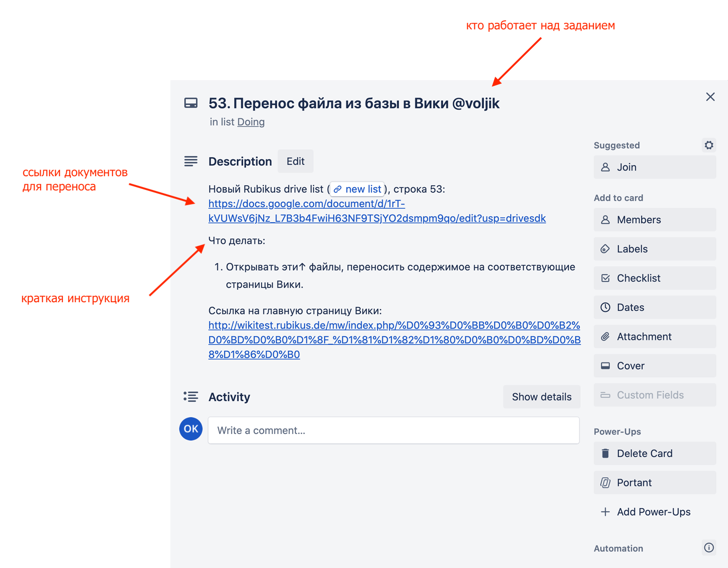
Task: Click Add Power-Ups
Action: click(654, 512)
